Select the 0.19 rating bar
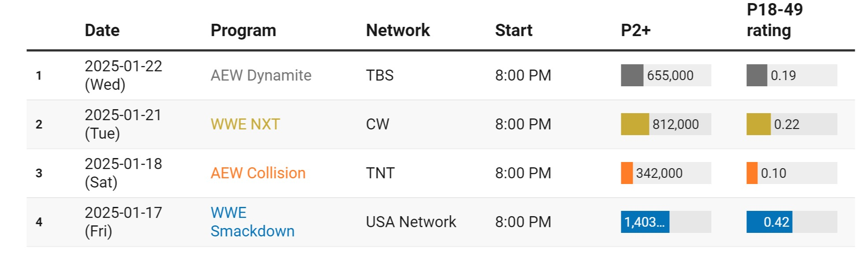The image size is (868, 254). (x=757, y=75)
